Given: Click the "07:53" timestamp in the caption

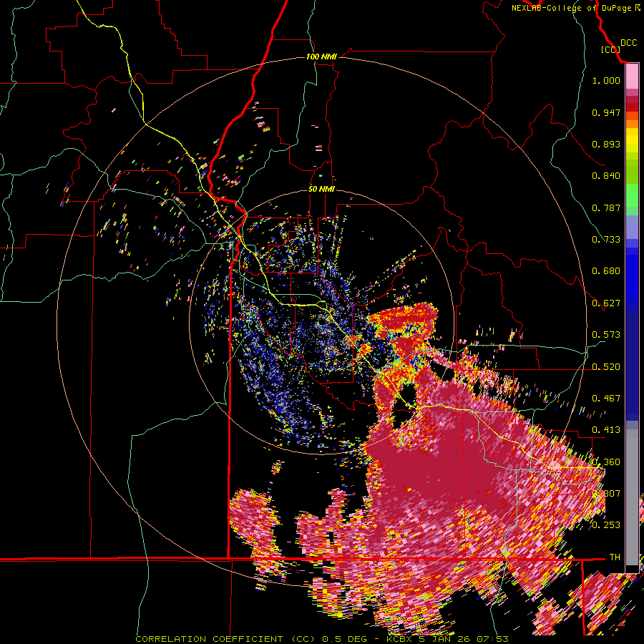Looking at the screenshot, I should click(494, 639).
